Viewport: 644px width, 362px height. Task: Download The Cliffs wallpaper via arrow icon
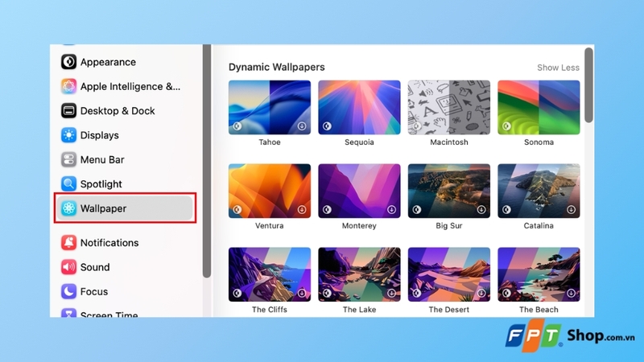302,293
